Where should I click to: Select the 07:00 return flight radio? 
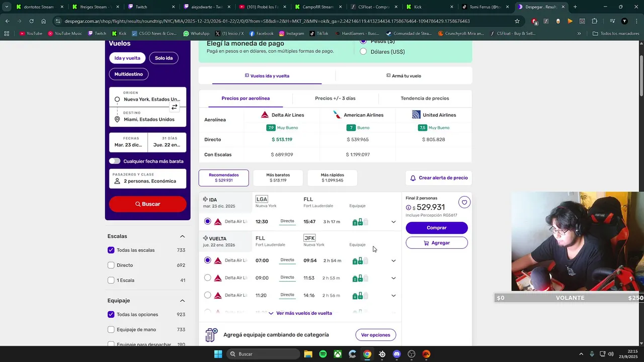[x=208, y=260]
